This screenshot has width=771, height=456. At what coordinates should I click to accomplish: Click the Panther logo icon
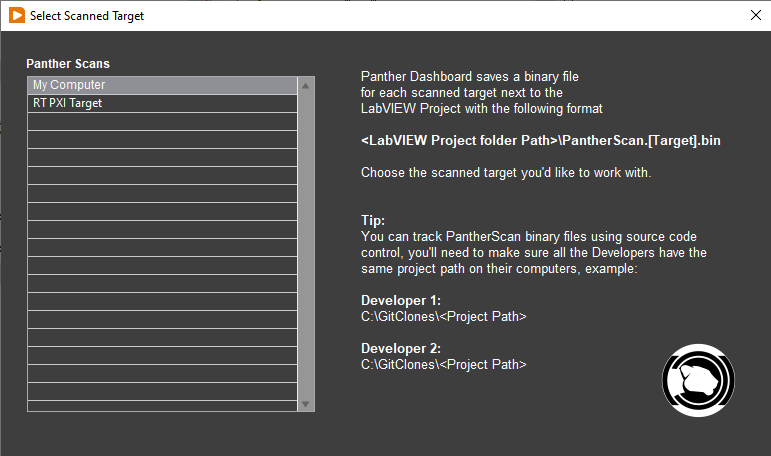[698, 380]
